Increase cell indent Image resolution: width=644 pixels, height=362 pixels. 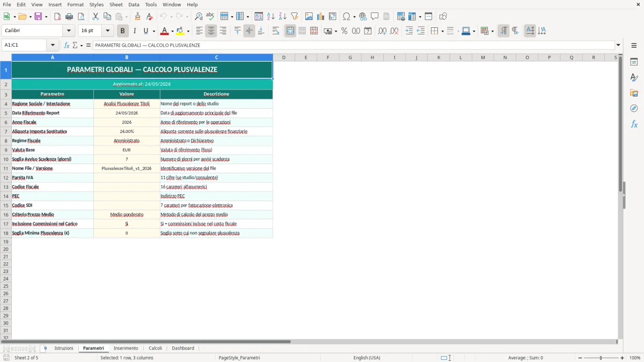pyautogui.click(x=409, y=31)
